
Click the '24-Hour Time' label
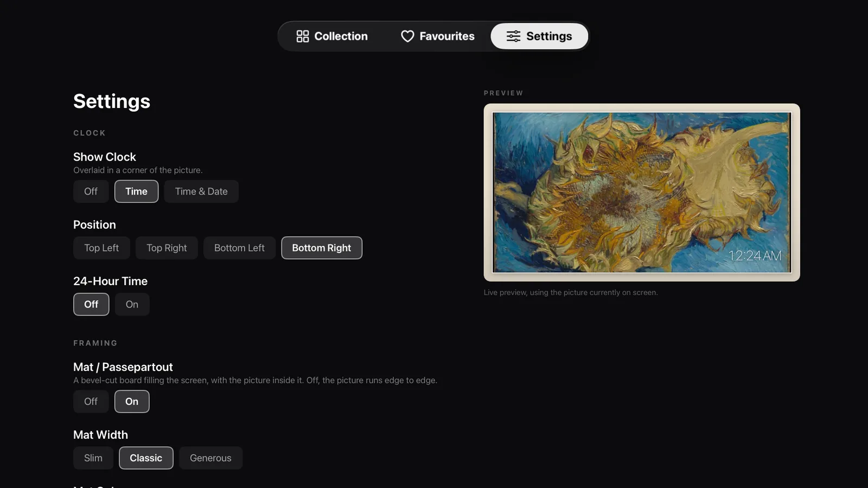pos(111,281)
